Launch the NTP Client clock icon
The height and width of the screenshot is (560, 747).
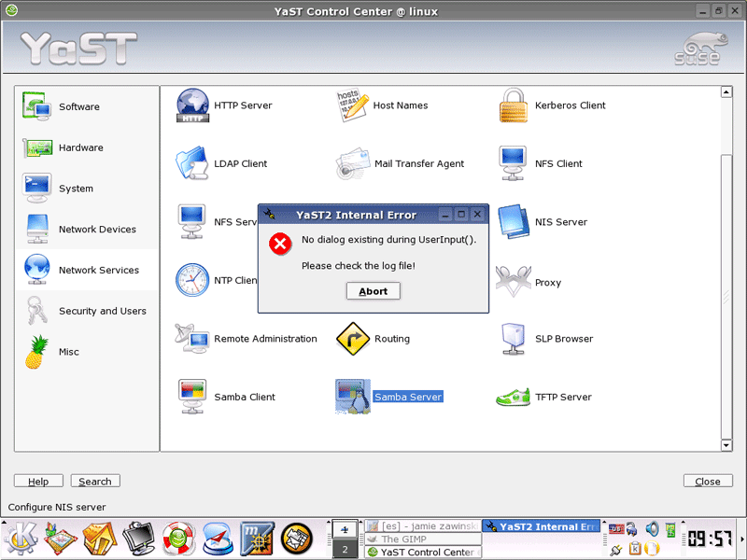(192, 280)
